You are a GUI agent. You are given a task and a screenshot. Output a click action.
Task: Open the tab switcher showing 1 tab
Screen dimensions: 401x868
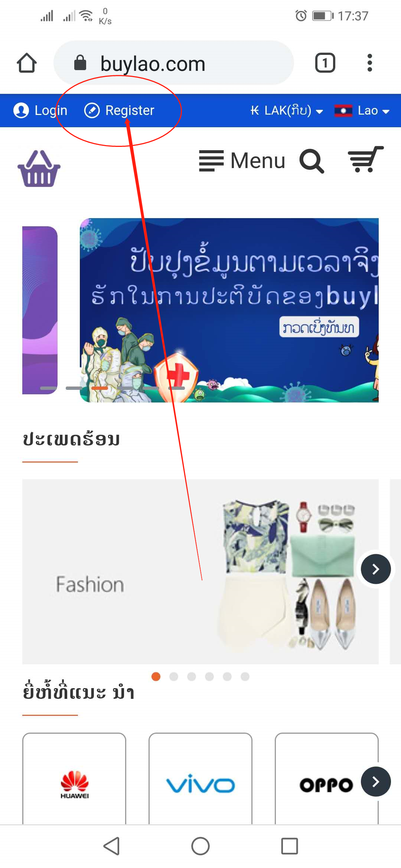tap(325, 63)
